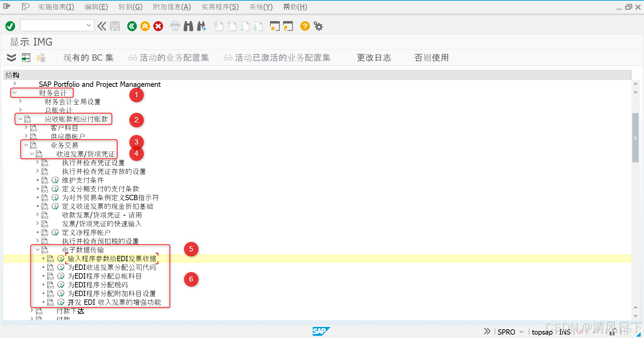Open the 编辑(E) menu
Viewport: 644px width, 338px height.
[96, 7]
